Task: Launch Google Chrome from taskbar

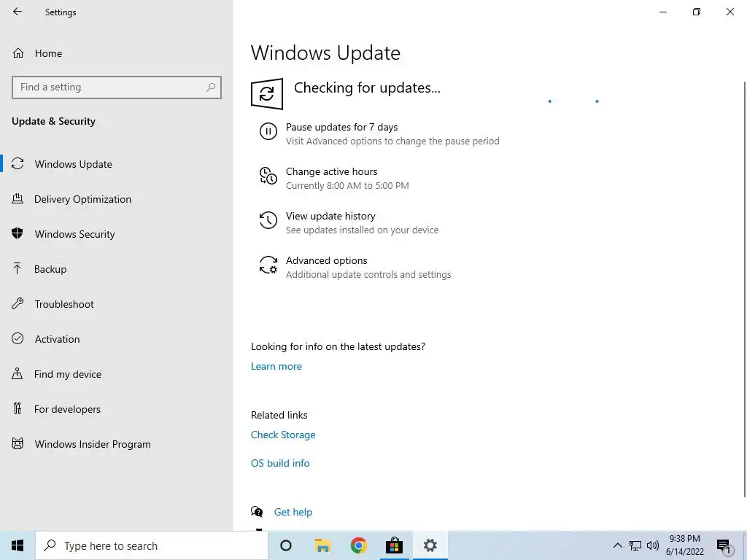Action: 358,545
